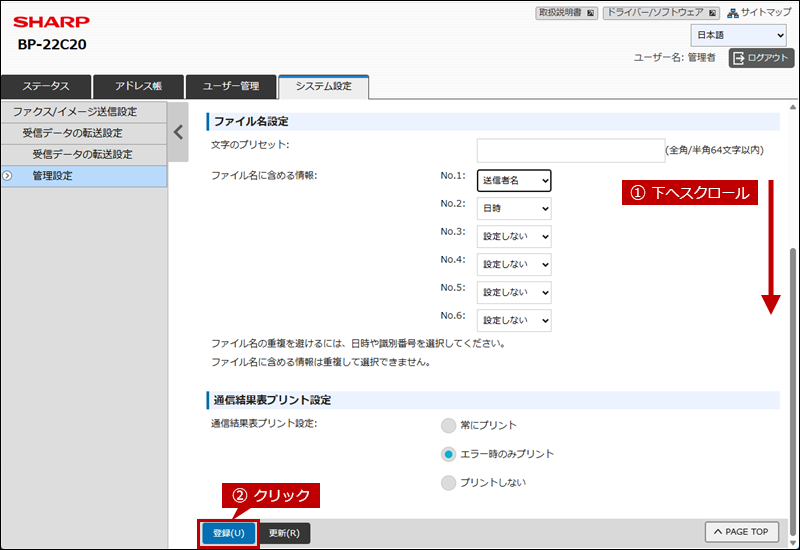This screenshot has height=550, width=800.
Task: Open the No.1 送信者名 dropdown
Action: click(514, 180)
